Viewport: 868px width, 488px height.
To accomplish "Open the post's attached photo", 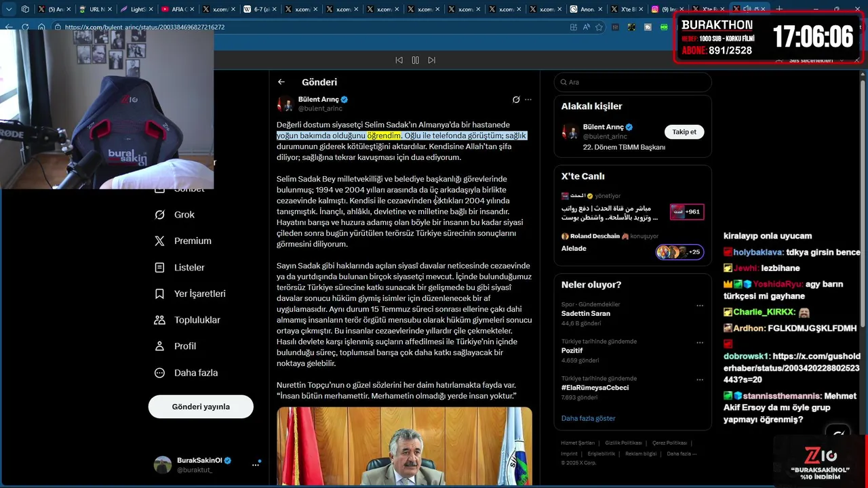I will tap(404, 446).
